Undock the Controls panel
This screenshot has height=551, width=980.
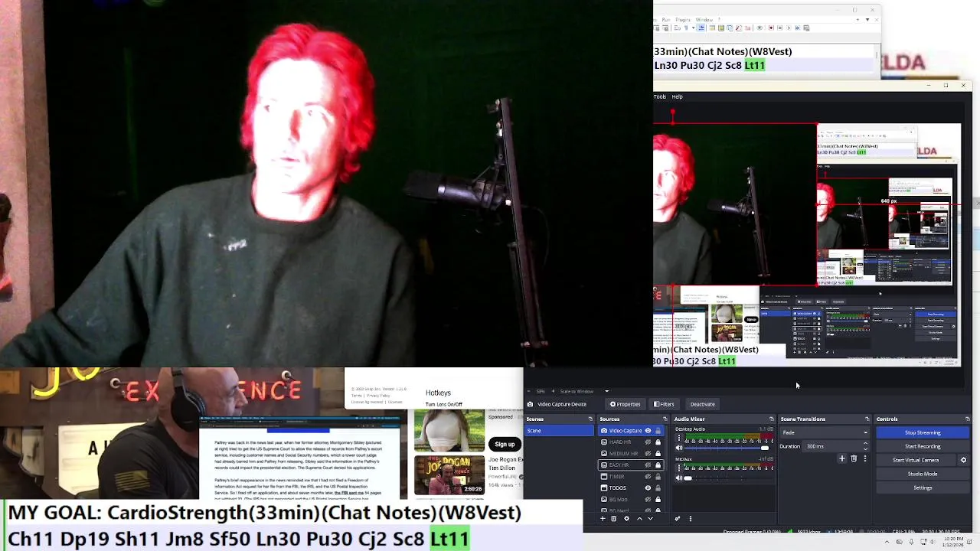[968, 419]
